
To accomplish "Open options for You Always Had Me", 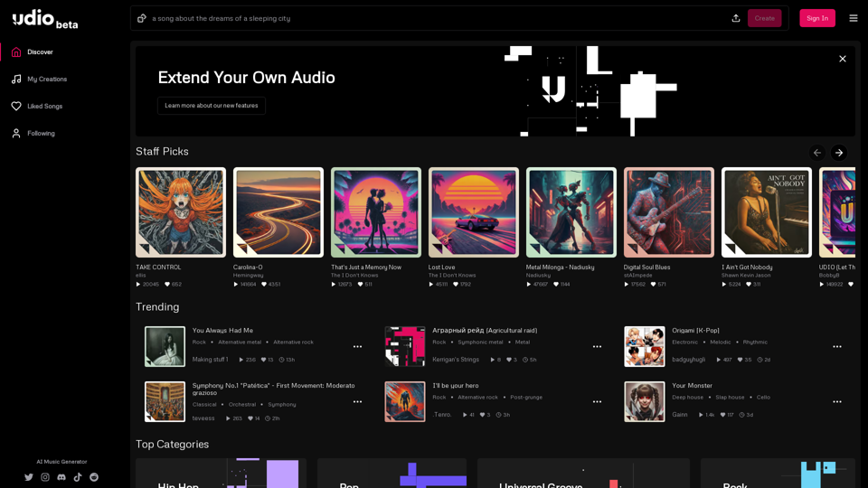I will [358, 347].
